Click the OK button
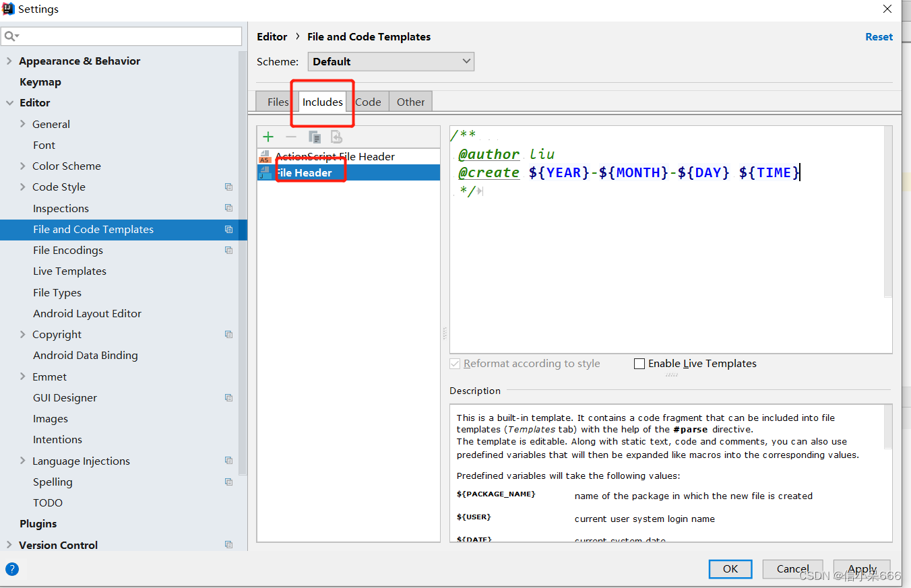The width and height of the screenshot is (911, 588). pos(730,569)
